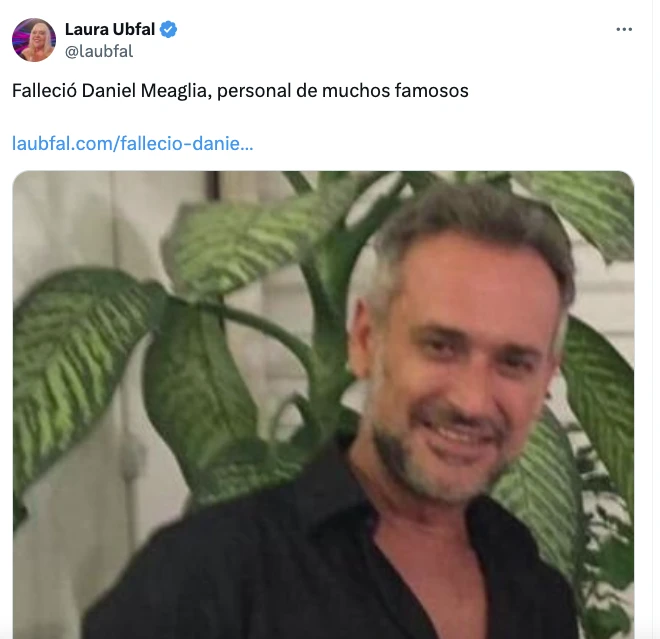660x639 pixels.
Task: Click the upper-right leaf in the photo
Action: pyautogui.click(x=585, y=210)
